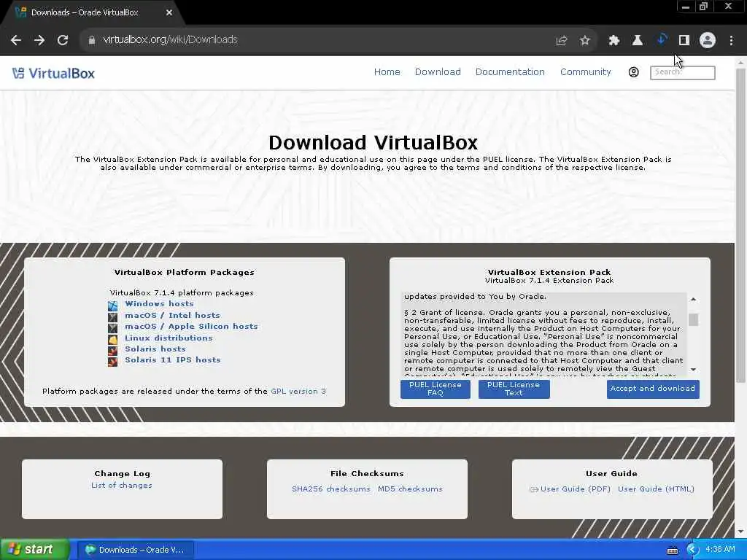Click the keyboard icon in system tray
This screenshot has height=560, width=747.
672,551
